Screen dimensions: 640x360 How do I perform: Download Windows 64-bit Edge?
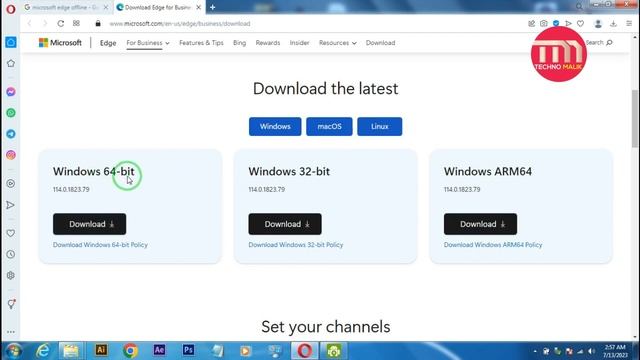[x=89, y=224]
